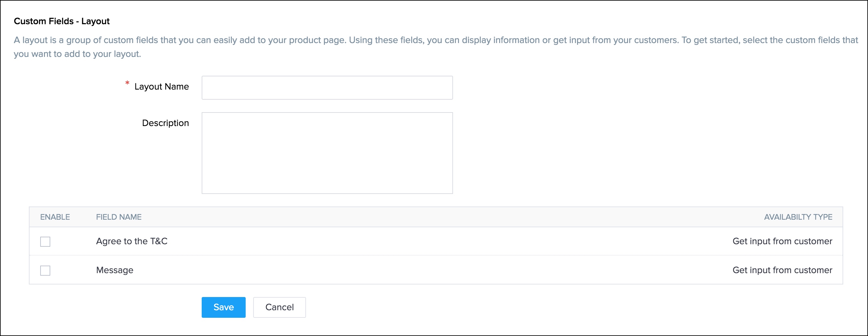The height and width of the screenshot is (336, 868).
Task: Click availability type in the T&C row
Action: coord(782,241)
